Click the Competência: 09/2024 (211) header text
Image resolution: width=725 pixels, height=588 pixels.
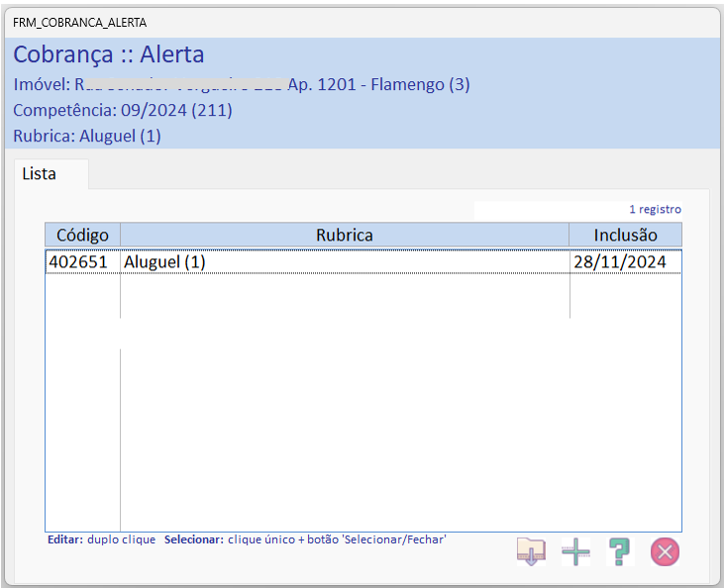point(123,111)
